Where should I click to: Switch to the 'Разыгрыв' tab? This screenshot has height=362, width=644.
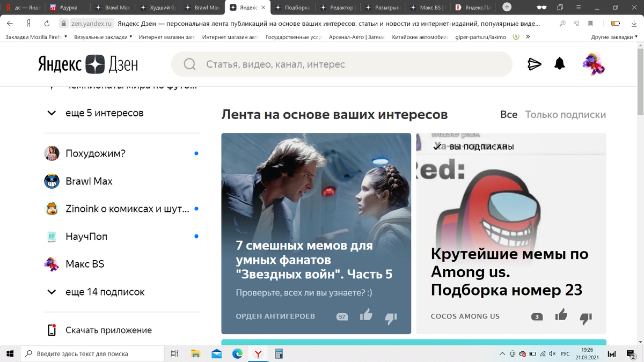382,8
